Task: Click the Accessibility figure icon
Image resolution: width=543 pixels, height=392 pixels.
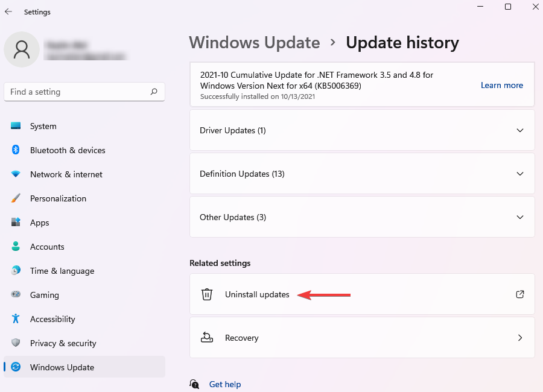Action: [16, 318]
